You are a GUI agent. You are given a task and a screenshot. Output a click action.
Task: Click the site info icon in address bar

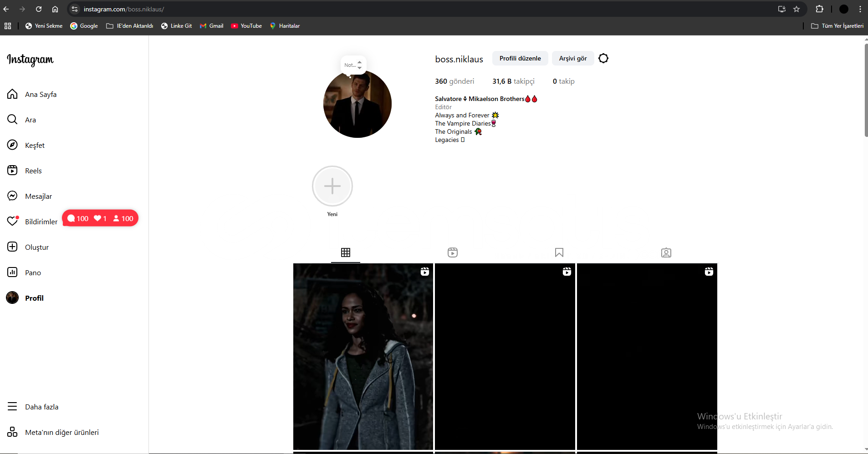(75, 9)
